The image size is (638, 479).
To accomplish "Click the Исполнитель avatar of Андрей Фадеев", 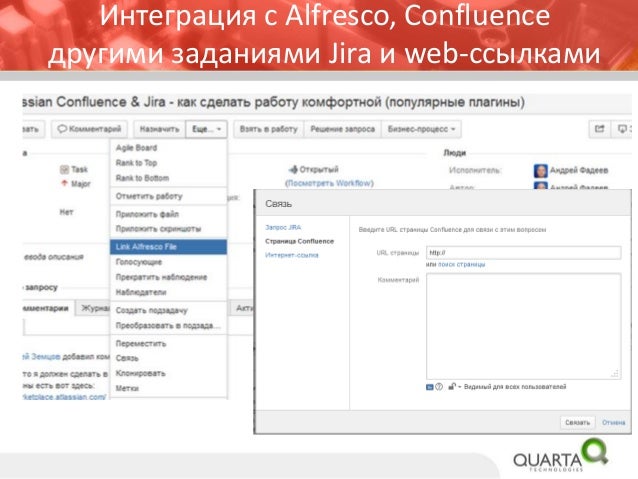I will pyautogui.click(x=540, y=171).
